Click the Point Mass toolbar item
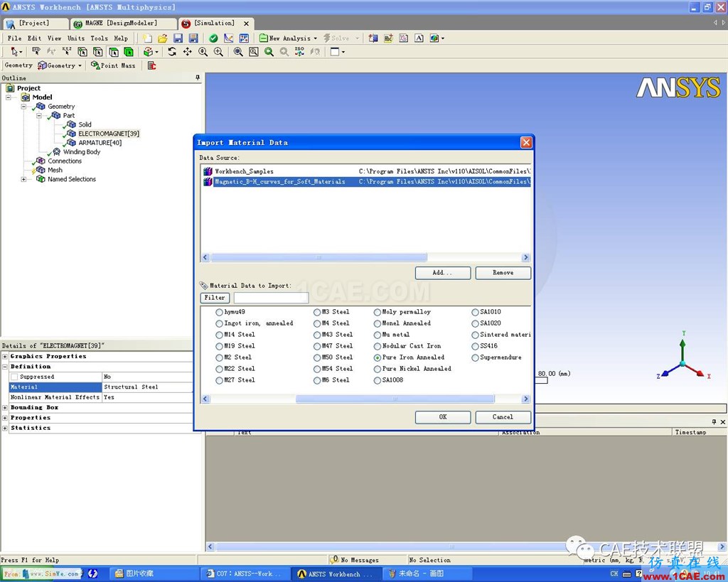 click(x=113, y=65)
